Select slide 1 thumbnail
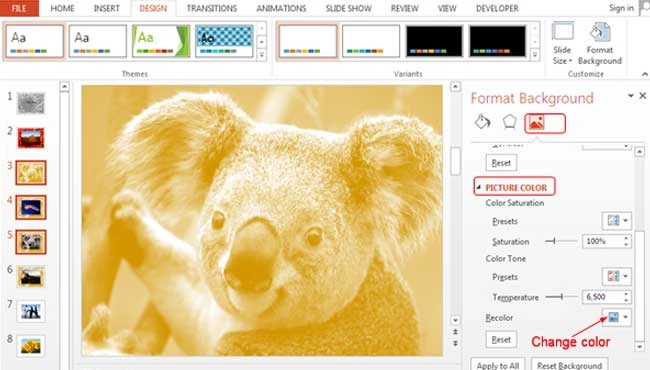Image resolution: width=650 pixels, height=370 pixels. click(31, 103)
